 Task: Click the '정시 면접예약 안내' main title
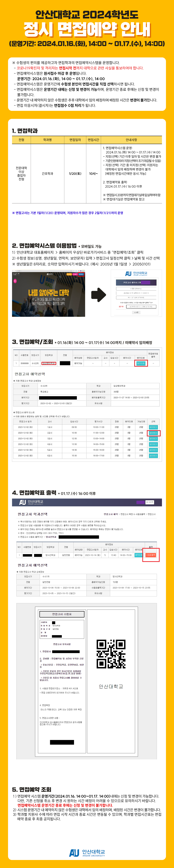click(x=87, y=30)
